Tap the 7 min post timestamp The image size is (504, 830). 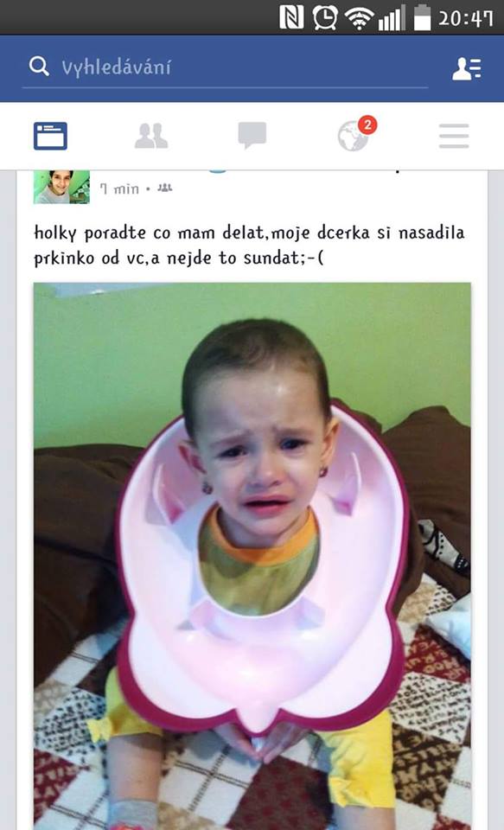tap(119, 188)
